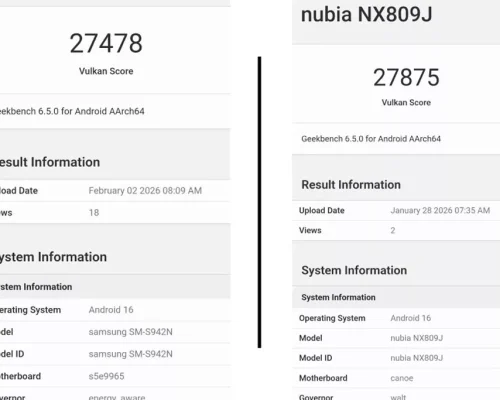Click Geekbench 6.5.0 text in samsung panel

(x=72, y=111)
